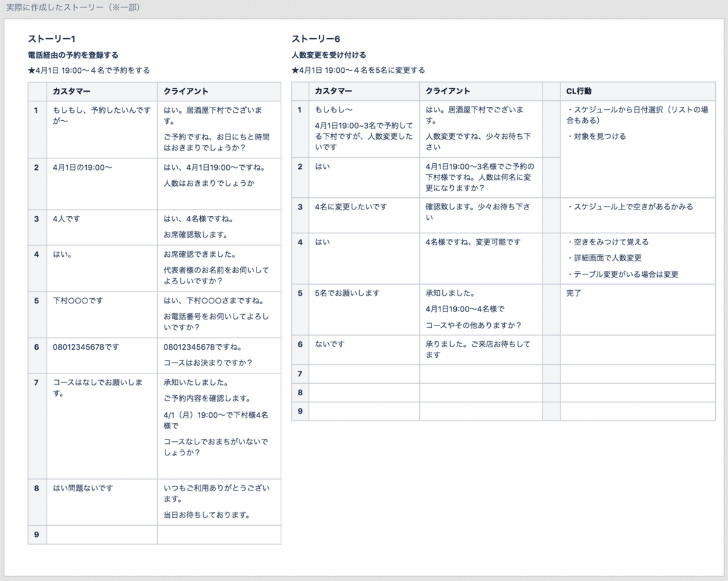728x581 pixels.
Task: Click the ★4月1日 19:00〜4名を5名に変更する label
Action: 359,69
